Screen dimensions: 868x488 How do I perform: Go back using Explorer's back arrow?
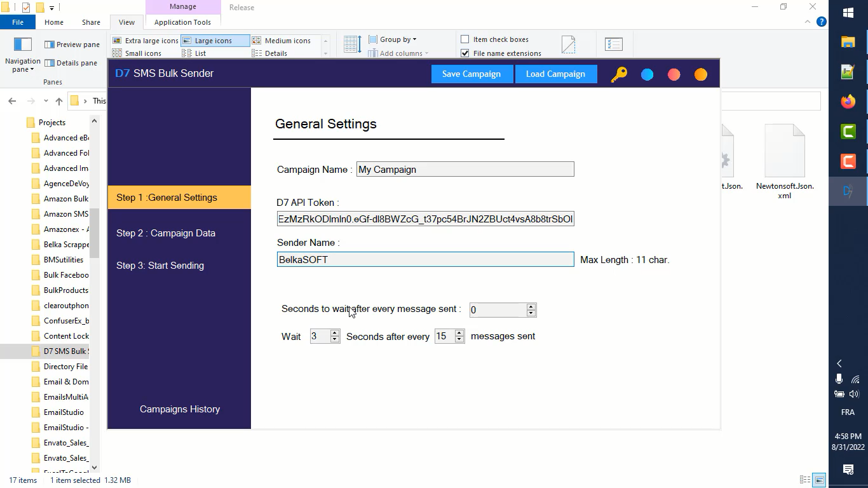click(x=12, y=101)
